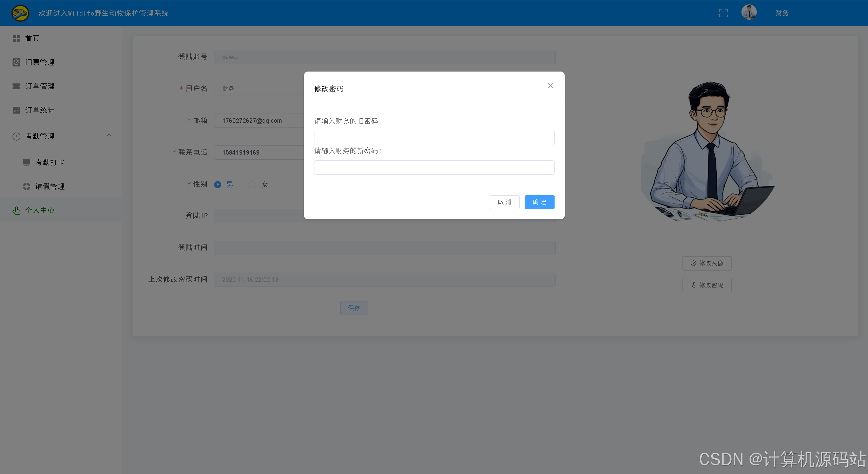Viewport: 868px width, 474px height.
Task: Open 考勤打卡 submenu item
Action: pos(61,162)
